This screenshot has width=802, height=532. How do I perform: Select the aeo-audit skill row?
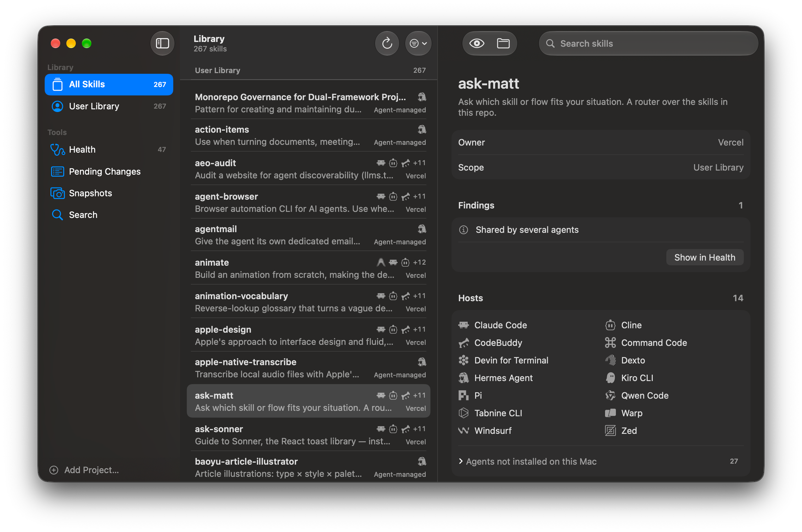[x=308, y=169]
